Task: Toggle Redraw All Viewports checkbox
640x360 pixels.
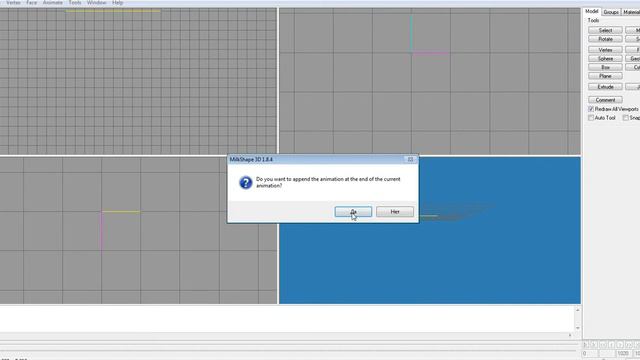Action: (x=591, y=109)
